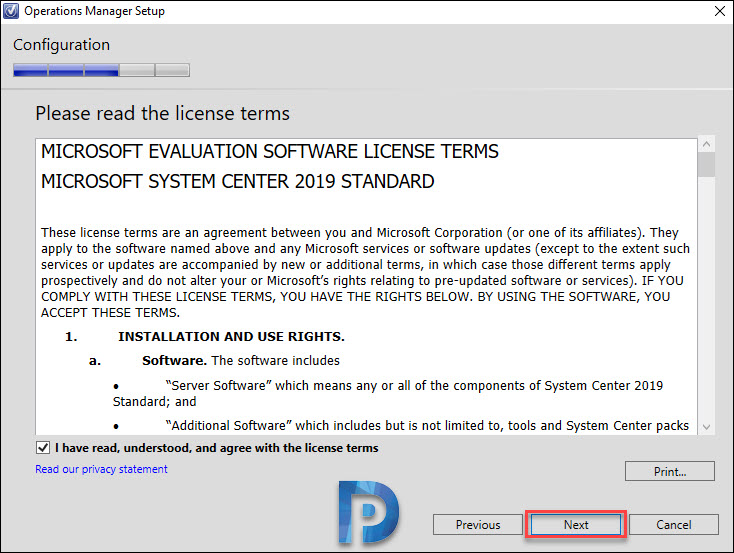Click the 'Configuration' step label
734x553 pixels.
pos(61,45)
